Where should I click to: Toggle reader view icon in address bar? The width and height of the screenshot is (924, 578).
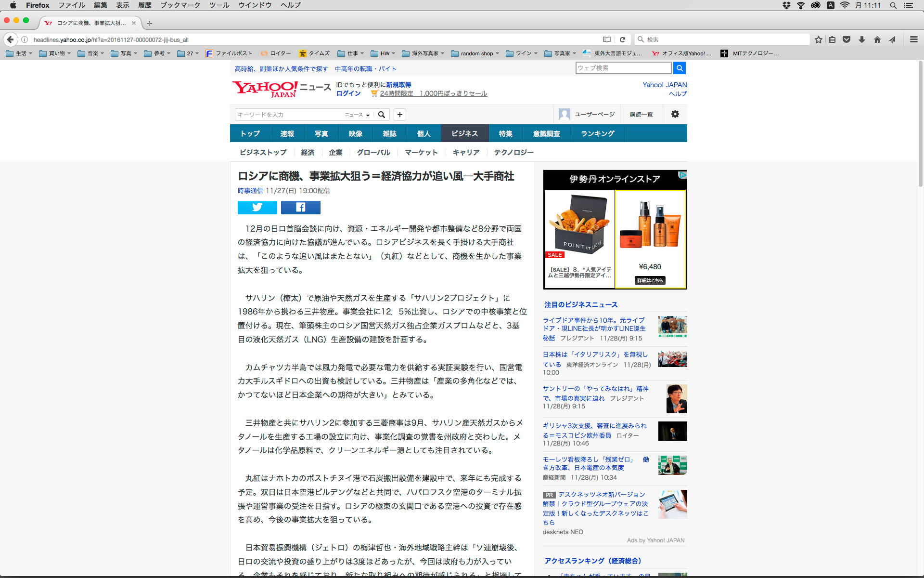[x=607, y=39]
